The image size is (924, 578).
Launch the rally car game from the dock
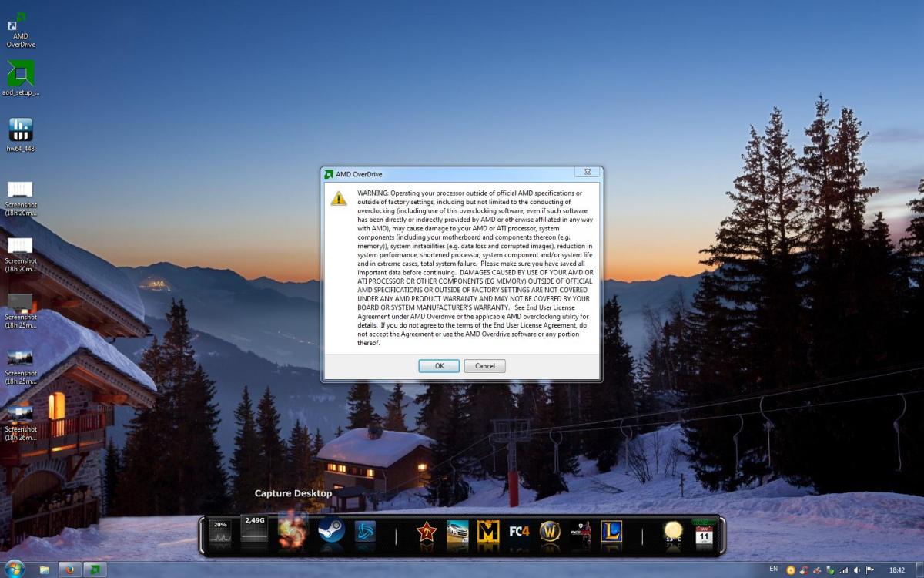click(x=457, y=533)
